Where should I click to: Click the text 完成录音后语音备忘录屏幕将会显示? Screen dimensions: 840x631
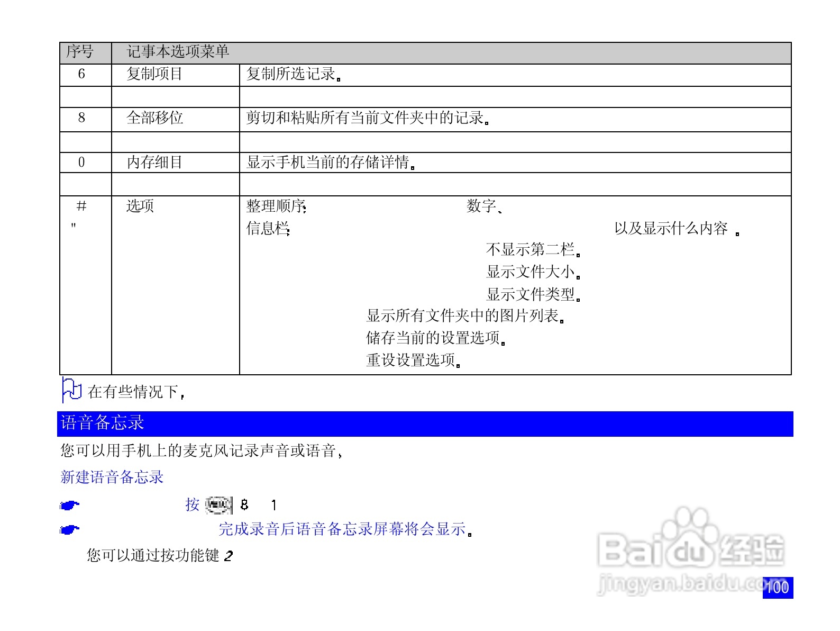click(345, 529)
